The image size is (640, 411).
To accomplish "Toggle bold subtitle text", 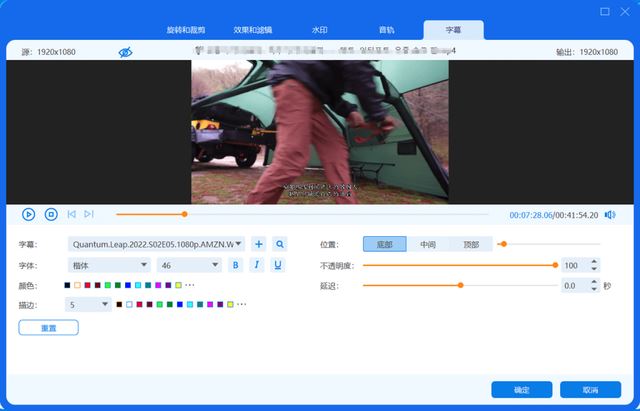I will click(x=236, y=265).
